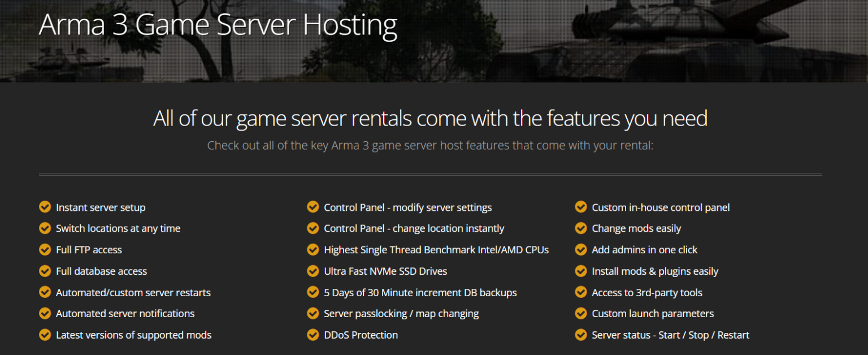Select '5 Days of 30 Minute increment DB backups'
This screenshot has height=355, width=868.
420,293
